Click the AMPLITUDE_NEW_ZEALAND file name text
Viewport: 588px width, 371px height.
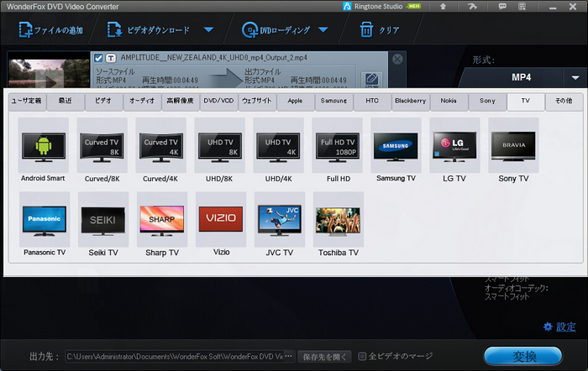[213, 58]
